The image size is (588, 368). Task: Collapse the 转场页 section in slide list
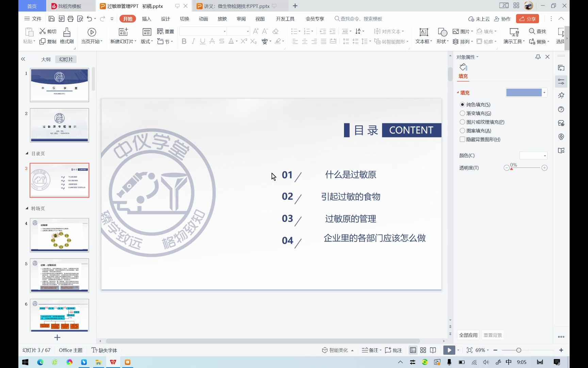click(x=27, y=208)
